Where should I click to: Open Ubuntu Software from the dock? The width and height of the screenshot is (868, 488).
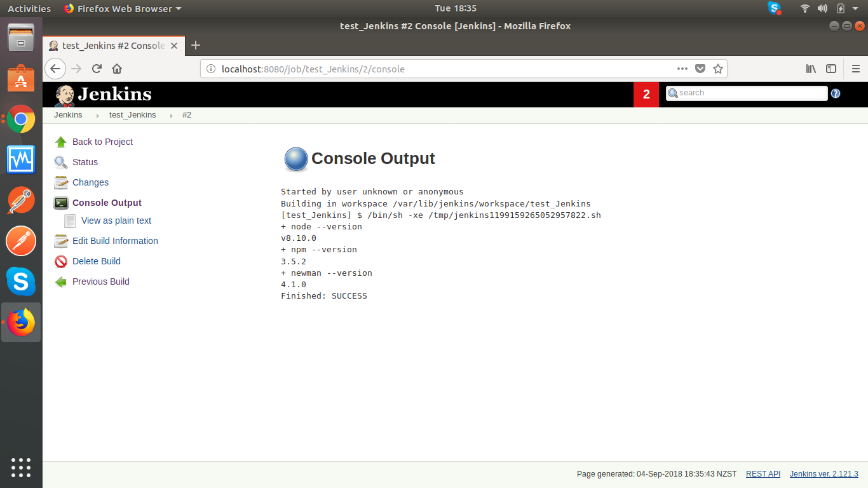[21, 78]
